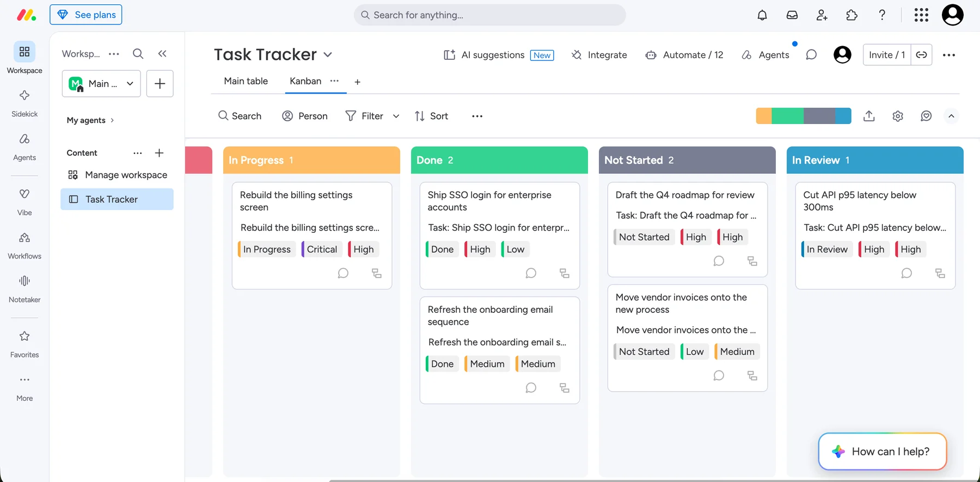Add a new board view tab
The image size is (980, 482).
(358, 82)
